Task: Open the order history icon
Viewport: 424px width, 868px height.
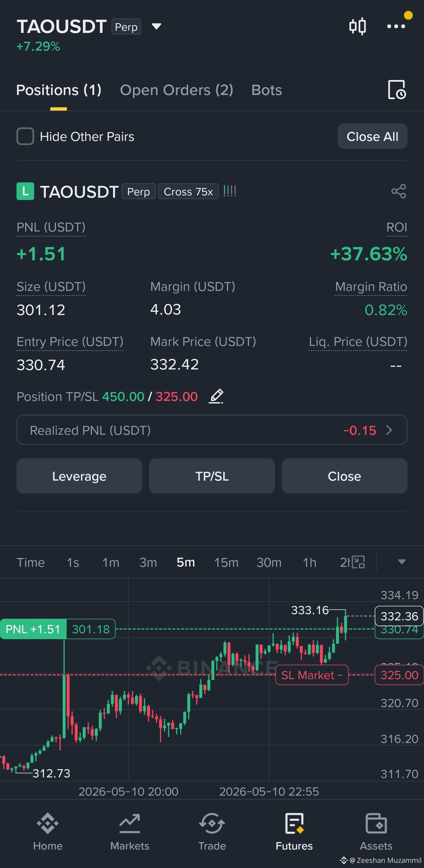Action: (x=397, y=90)
